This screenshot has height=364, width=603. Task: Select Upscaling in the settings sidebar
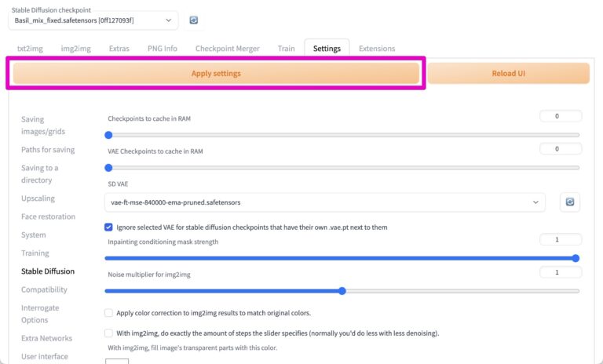[x=38, y=198]
